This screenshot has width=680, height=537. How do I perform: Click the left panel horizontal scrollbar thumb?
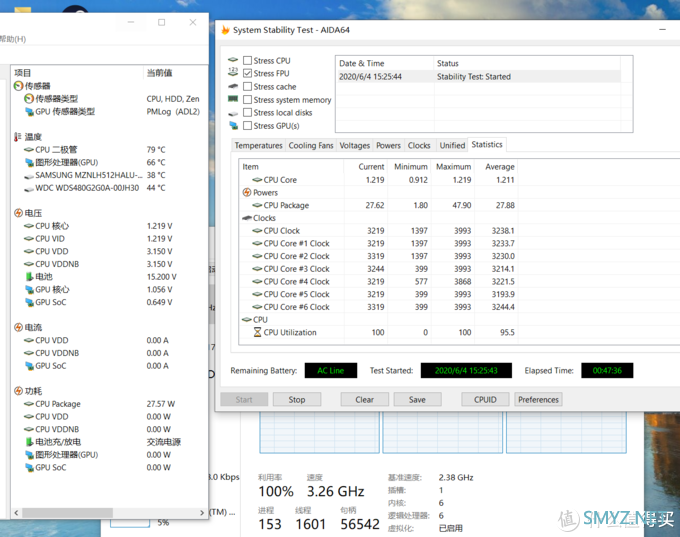pos(67,513)
